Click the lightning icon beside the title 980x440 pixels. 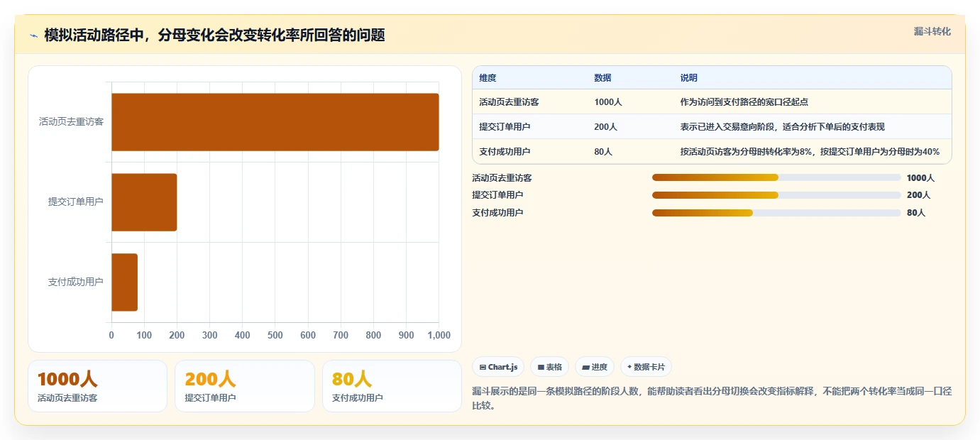point(33,35)
